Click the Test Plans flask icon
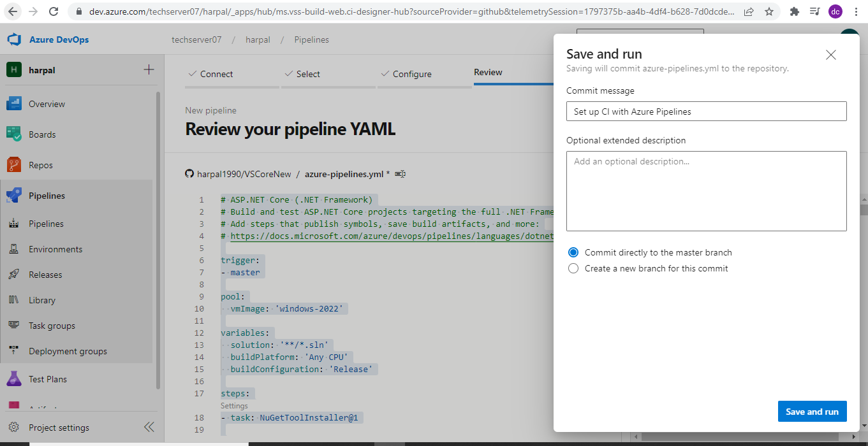 (14, 379)
